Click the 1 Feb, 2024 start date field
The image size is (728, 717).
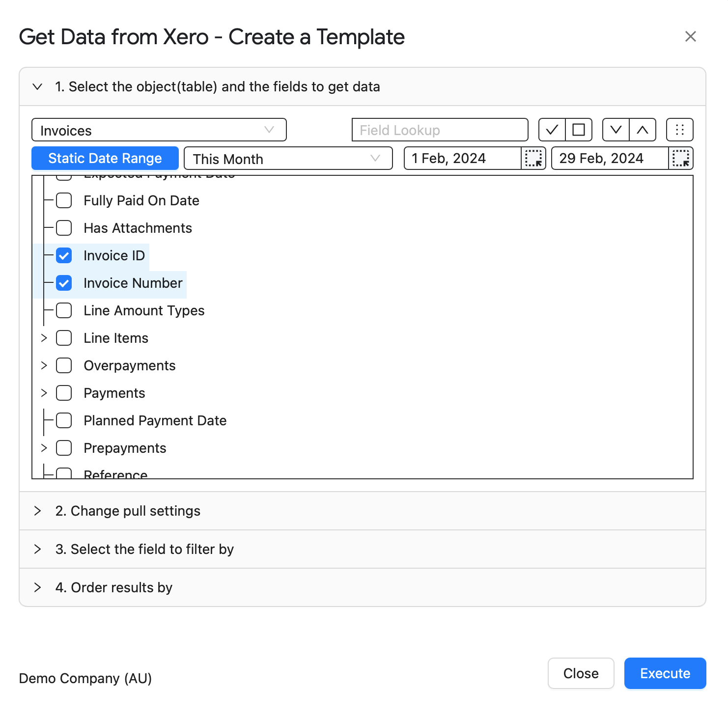[x=462, y=159]
